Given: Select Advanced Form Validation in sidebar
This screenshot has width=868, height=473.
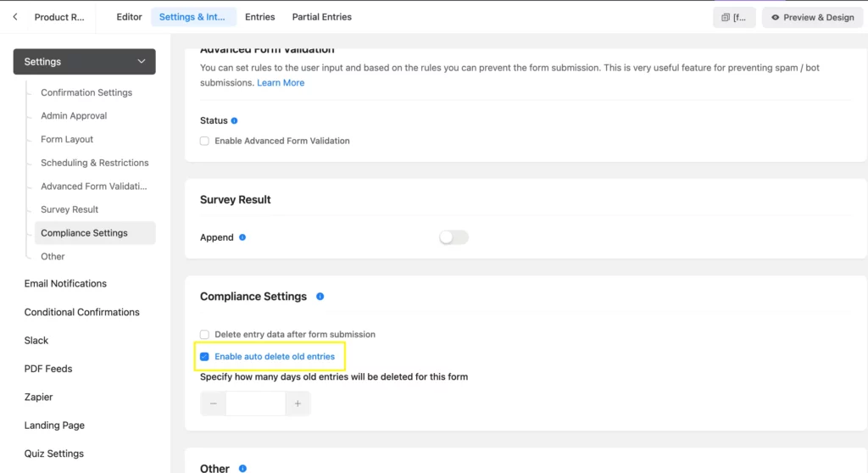Looking at the screenshot, I should click(93, 186).
